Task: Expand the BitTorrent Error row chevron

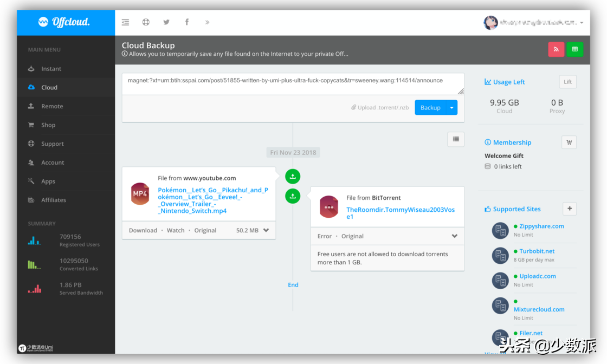Action: point(455,236)
